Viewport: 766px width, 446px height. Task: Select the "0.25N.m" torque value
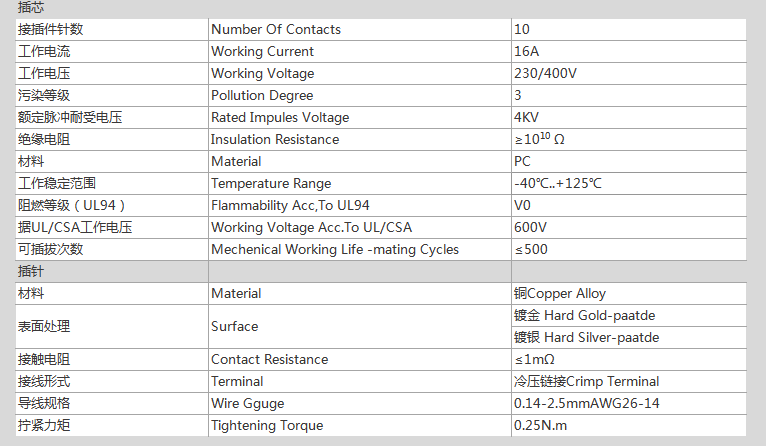pyautogui.click(x=540, y=425)
